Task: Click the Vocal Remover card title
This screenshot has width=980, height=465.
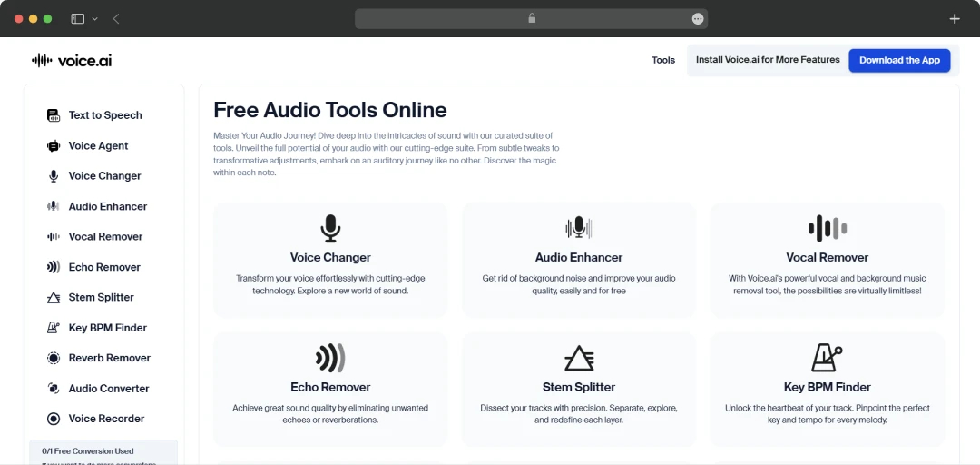Action: click(827, 257)
